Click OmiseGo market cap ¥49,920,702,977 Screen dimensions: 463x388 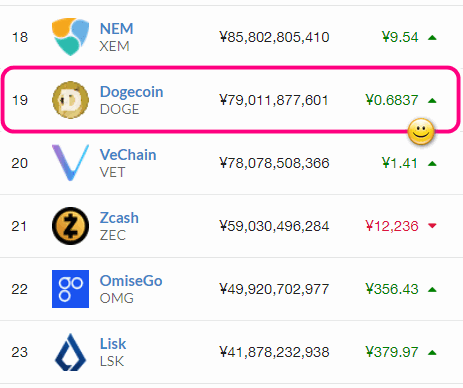tap(274, 289)
